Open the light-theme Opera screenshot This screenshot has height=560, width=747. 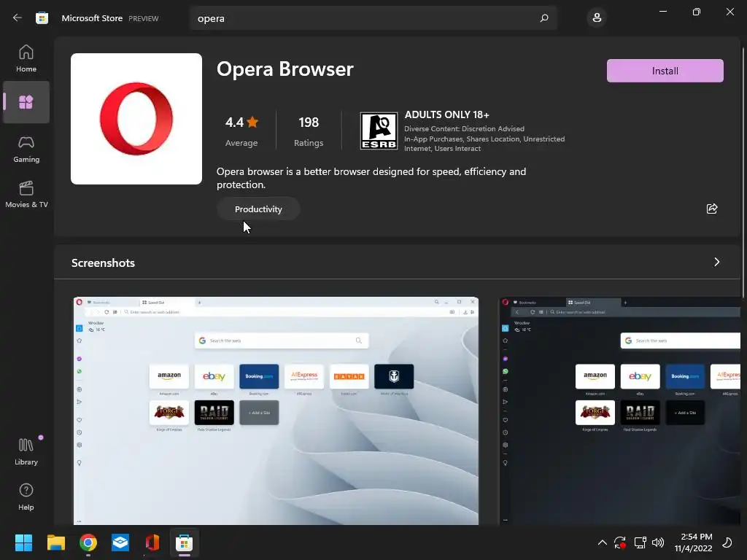click(276, 411)
